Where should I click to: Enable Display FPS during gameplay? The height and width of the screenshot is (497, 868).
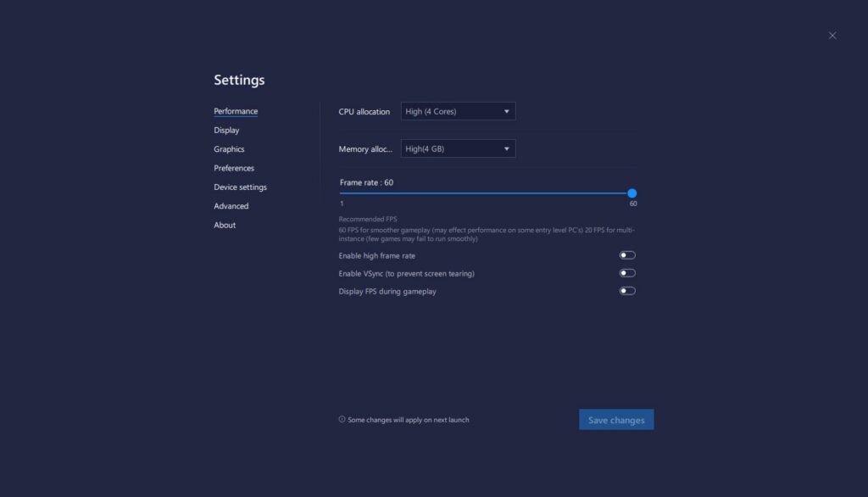(626, 290)
